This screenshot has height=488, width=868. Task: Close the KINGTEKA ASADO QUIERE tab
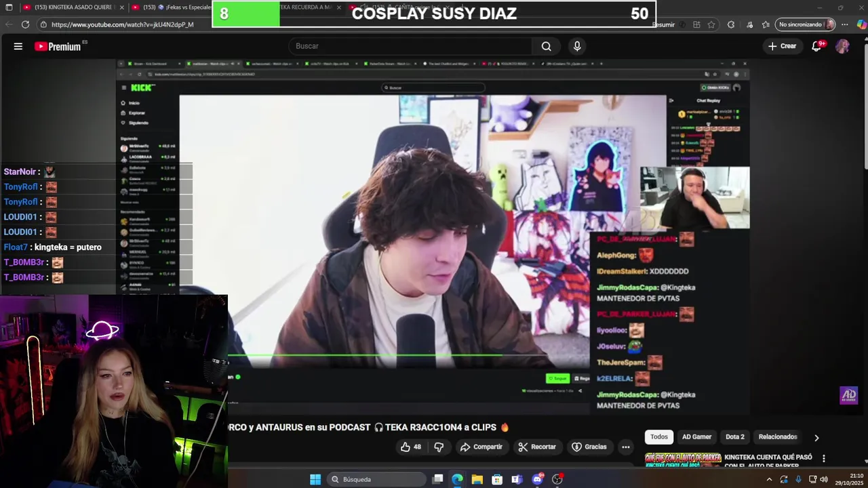(x=121, y=7)
